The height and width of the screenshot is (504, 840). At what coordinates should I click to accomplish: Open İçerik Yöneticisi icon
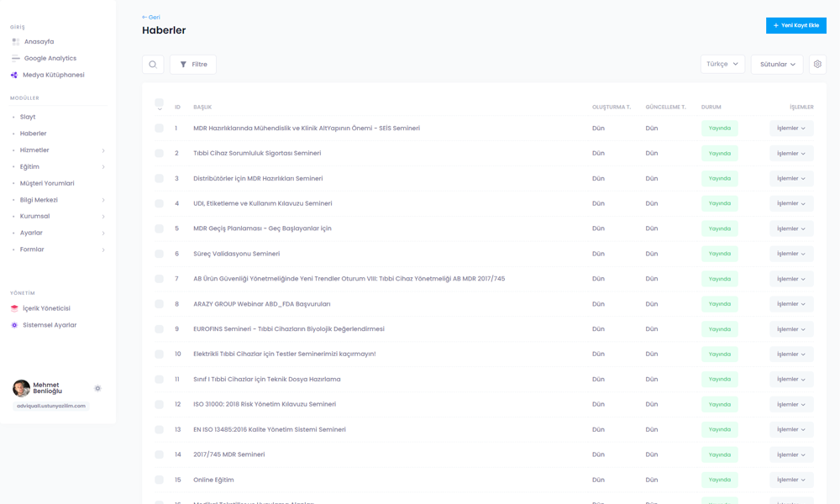click(x=14, y=309)
